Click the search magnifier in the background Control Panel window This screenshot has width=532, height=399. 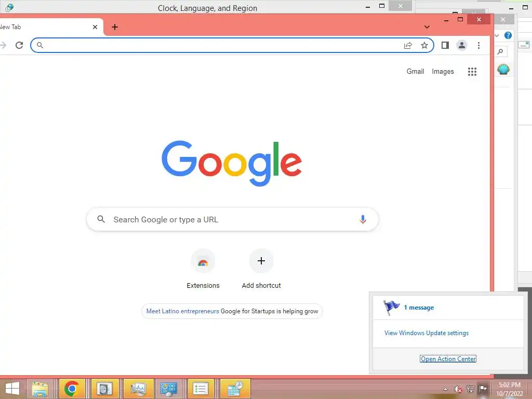(500, 52)
